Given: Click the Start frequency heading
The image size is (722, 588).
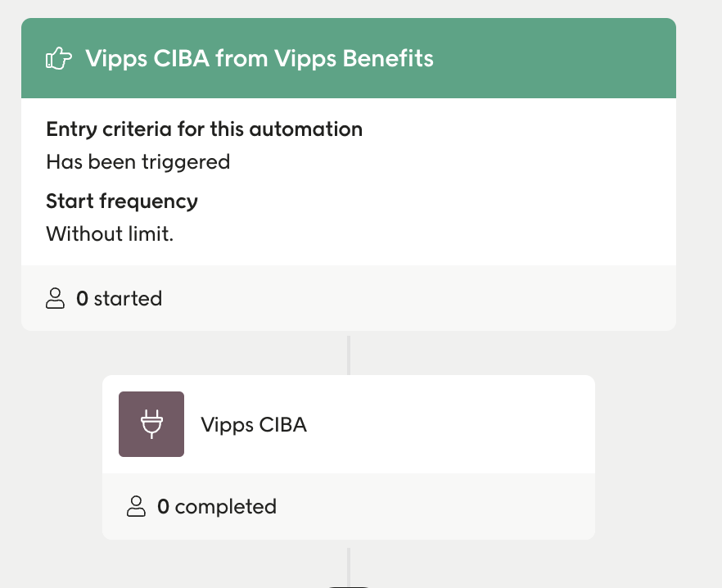Looking at the screenshot, I should click(121, 201).
